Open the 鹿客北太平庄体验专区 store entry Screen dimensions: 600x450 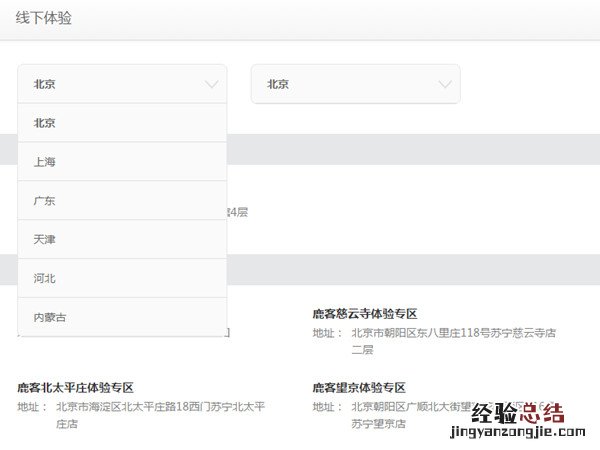[x=75, y=387]
